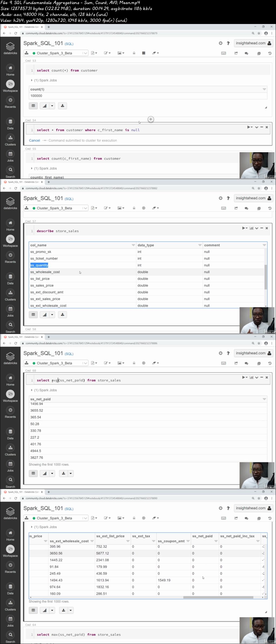
Task: Collapse describe store_sales cell with chevron
Action: tap(257, 228)
